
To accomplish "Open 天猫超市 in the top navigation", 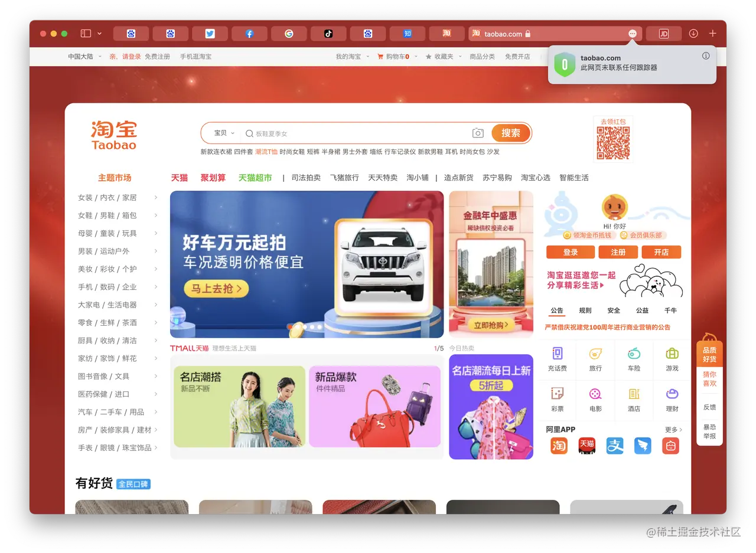I will [255, 178].
